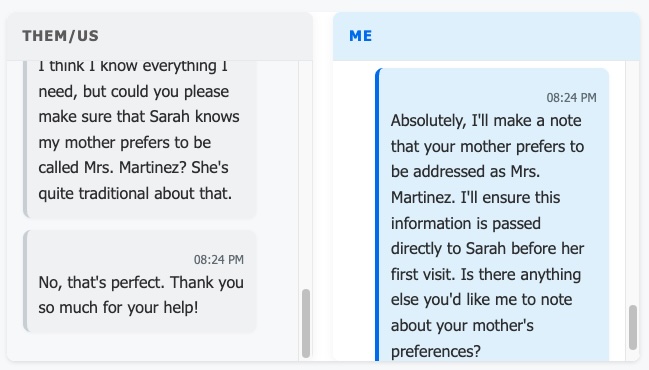Click 'quite traditional about that' line
Screen dimensions: 649x370
point(135,194)
